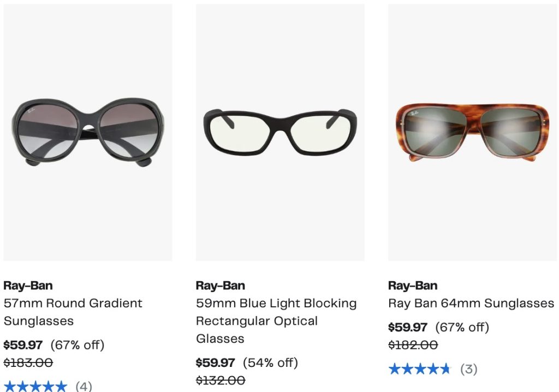Click the 59mm Blue Light Blocking Glasses title

click(276, 320)
